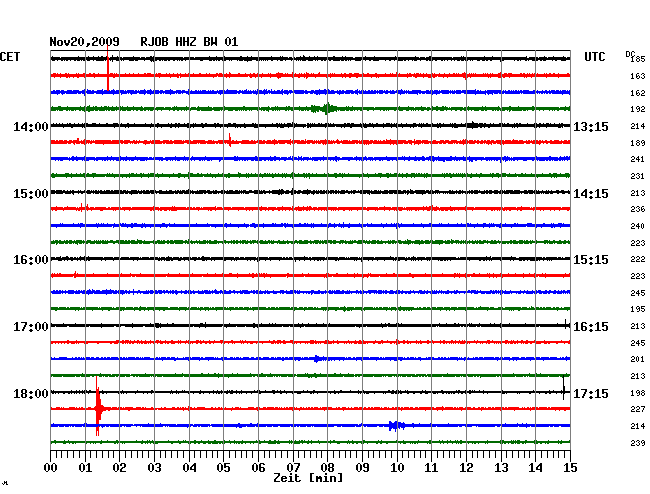The width and height of the screenshot is (650, 494).
Task: Click the large red seismic event after 18:00
Action: point(99,407)
